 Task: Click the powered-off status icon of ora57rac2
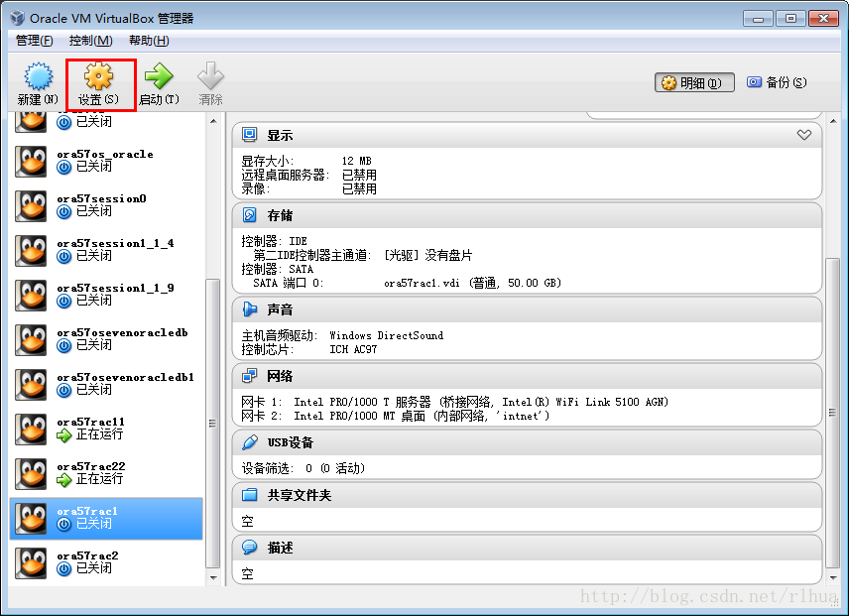point(63,569)
